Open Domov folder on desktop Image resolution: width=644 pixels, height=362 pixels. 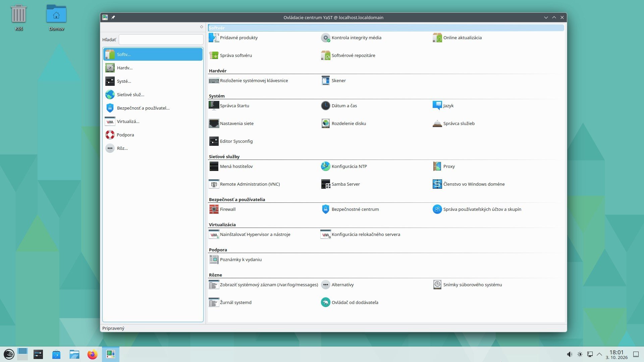coord(56,18)
